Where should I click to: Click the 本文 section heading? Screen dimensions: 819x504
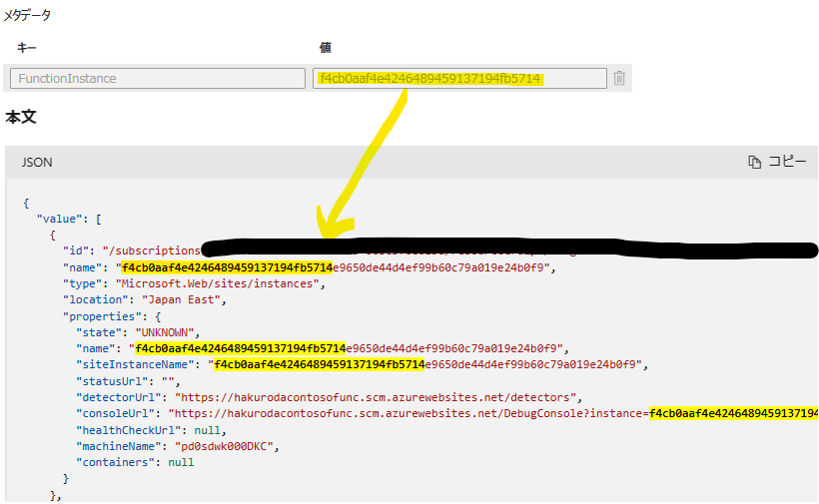21,117
